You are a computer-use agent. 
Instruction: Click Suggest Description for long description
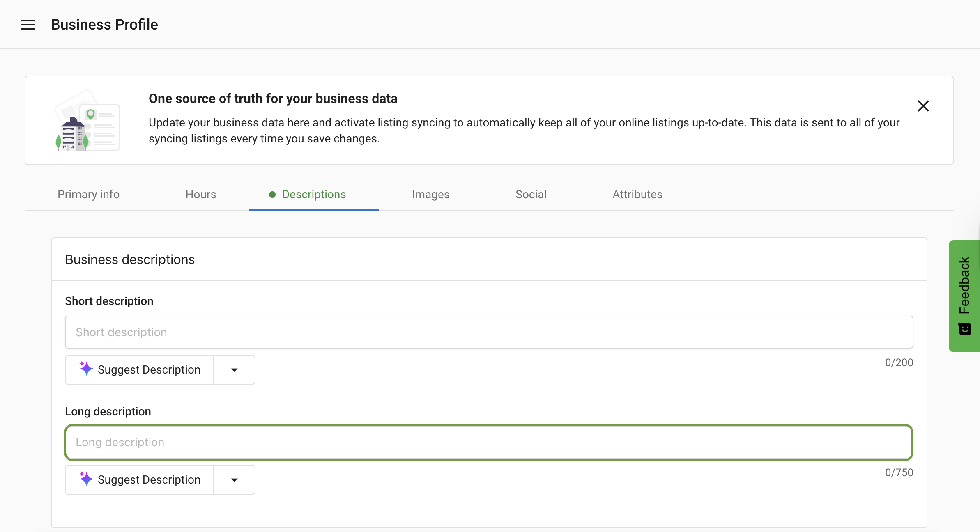149,480
